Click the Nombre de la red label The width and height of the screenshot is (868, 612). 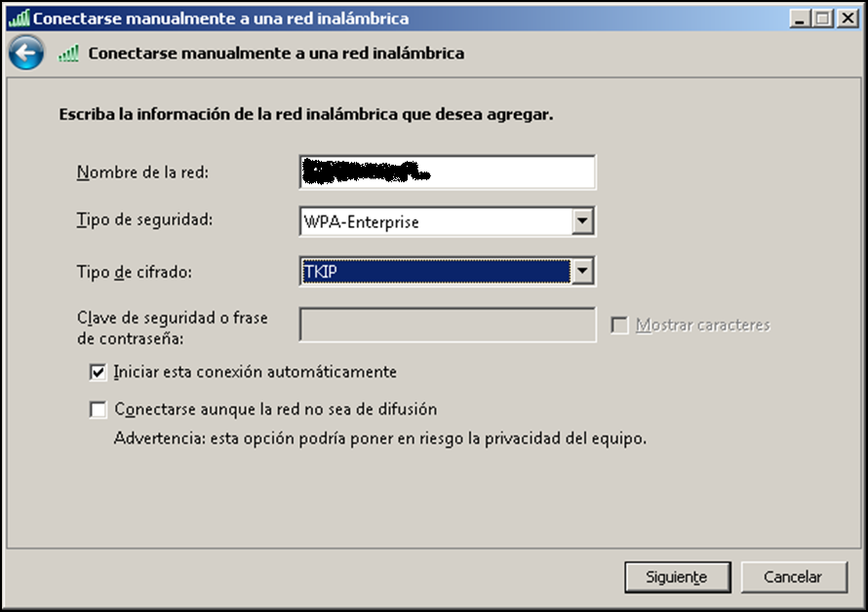[x=142, y=172]
